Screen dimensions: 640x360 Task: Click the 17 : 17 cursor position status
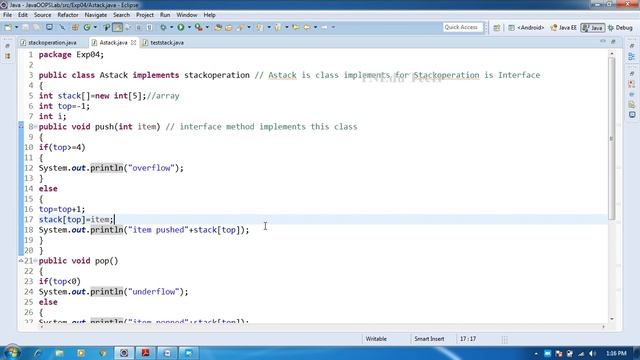(x=468, y=339)
